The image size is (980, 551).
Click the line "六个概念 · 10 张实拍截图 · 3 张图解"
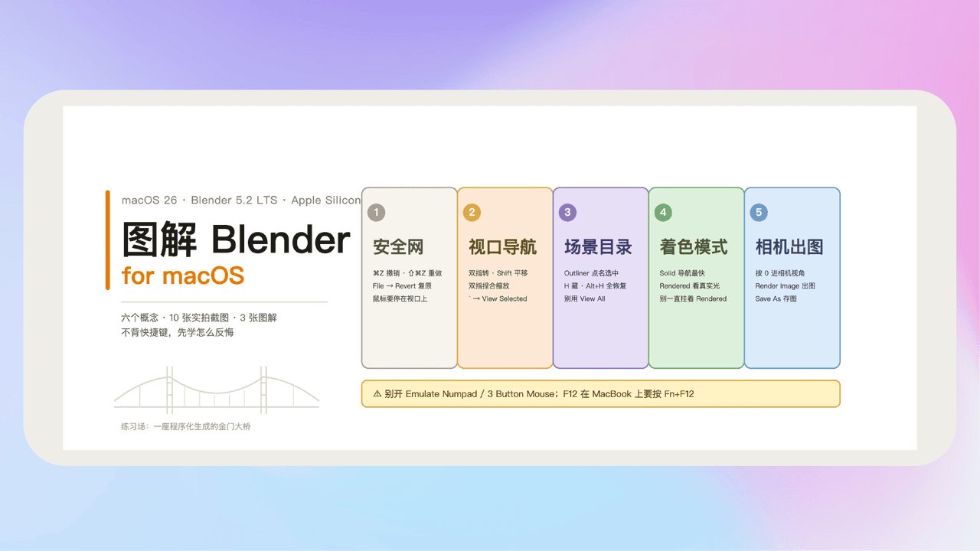tap(199, 318)
